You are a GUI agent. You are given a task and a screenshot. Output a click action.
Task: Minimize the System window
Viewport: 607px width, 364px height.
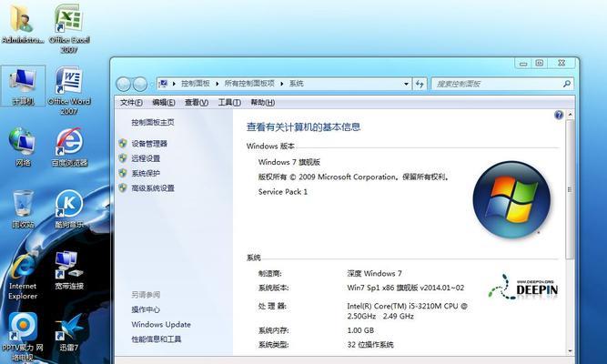(523, 63)
